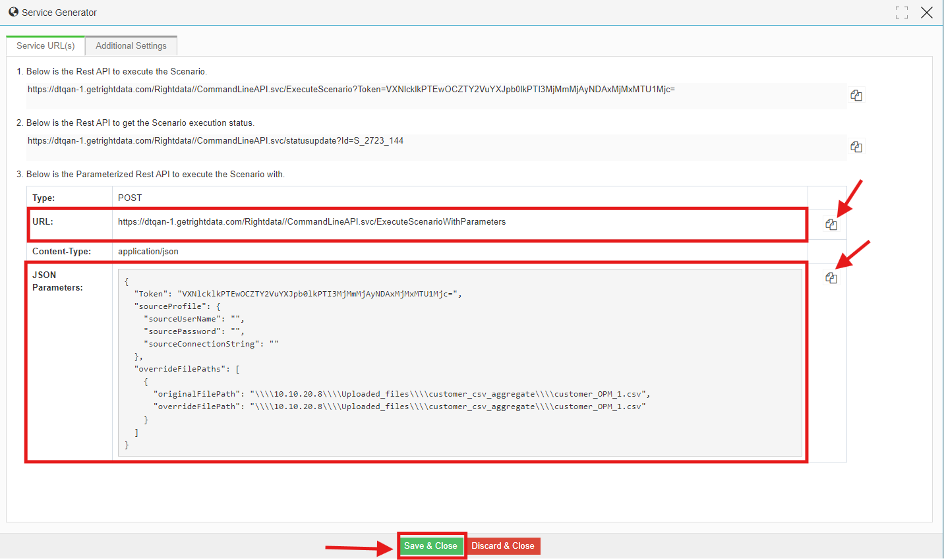Click Discard & Close button
The height and width of the screenshot is (560, 944).
[503, 546]
